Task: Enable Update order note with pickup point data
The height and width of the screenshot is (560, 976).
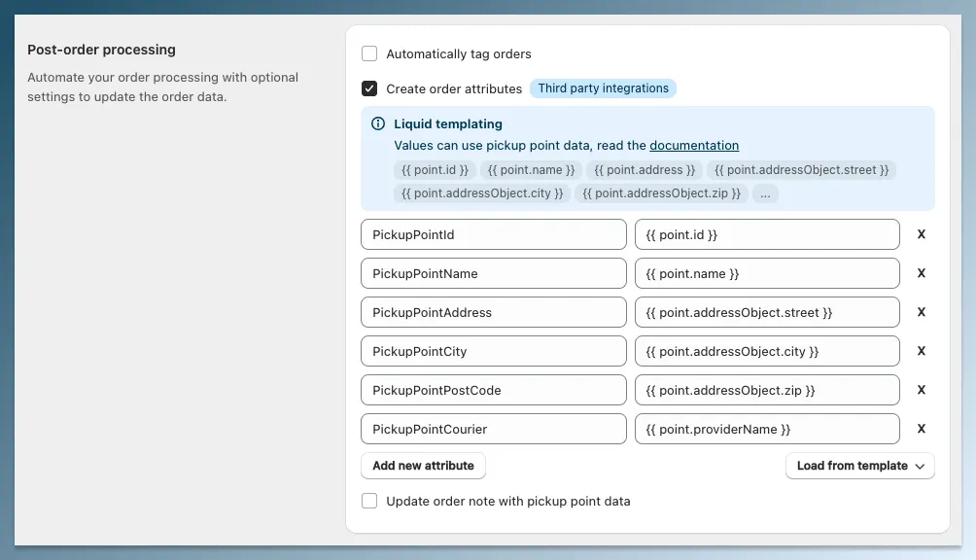Action: (369, 501)
